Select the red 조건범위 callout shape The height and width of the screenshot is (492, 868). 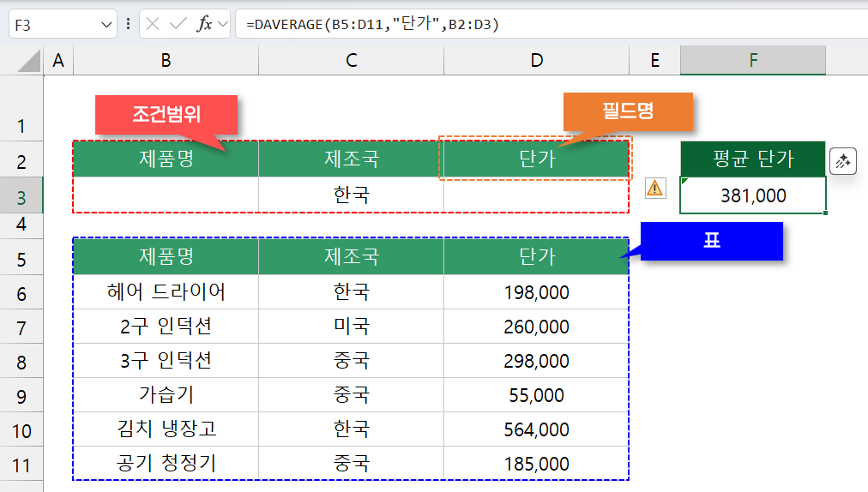(166, 116)
